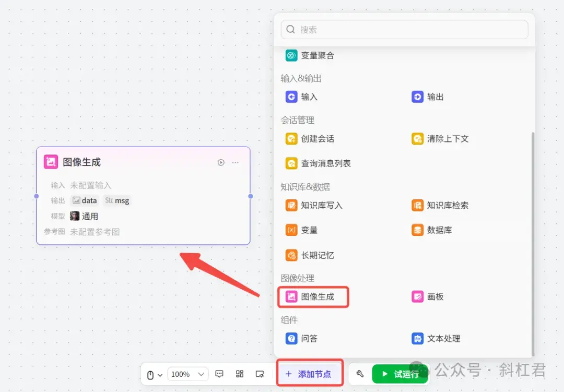The height and width of the screenshot is (392, 564).
Task: Click the 添加节点 button
Action: click(x=310, y=374)
